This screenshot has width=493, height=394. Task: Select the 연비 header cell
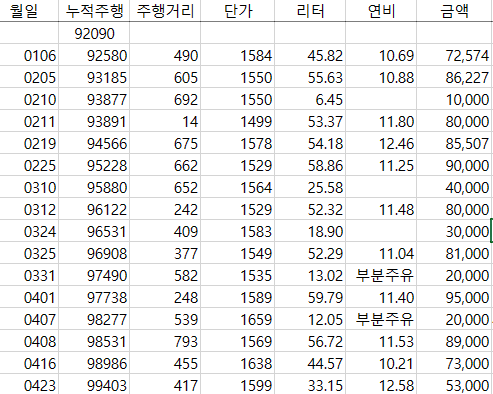[381, 11]
